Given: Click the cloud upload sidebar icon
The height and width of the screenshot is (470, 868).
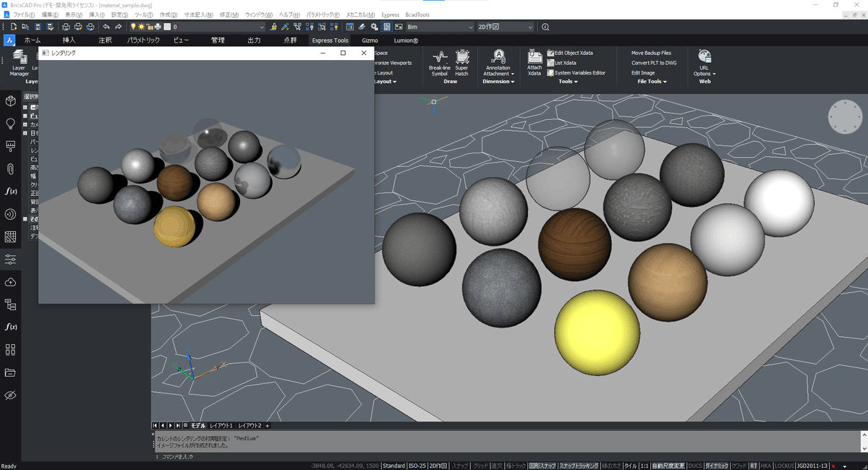Looking at the screenshot, I should (11, 281).
